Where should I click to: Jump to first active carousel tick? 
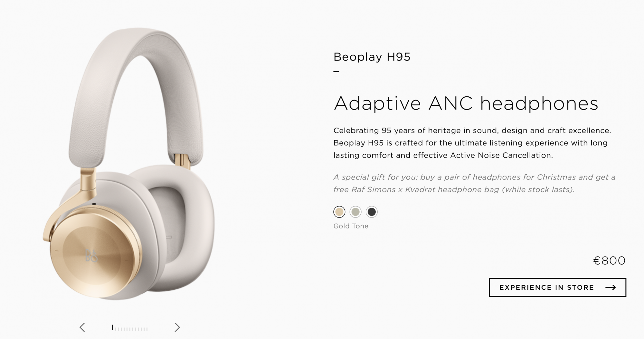(x=113, y=327)
